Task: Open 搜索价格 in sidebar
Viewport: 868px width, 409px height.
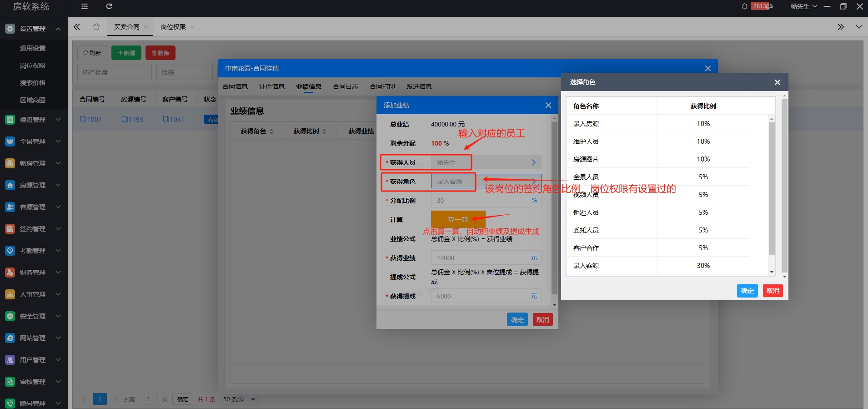Action: pyautogui.click(x=33, y=83)
